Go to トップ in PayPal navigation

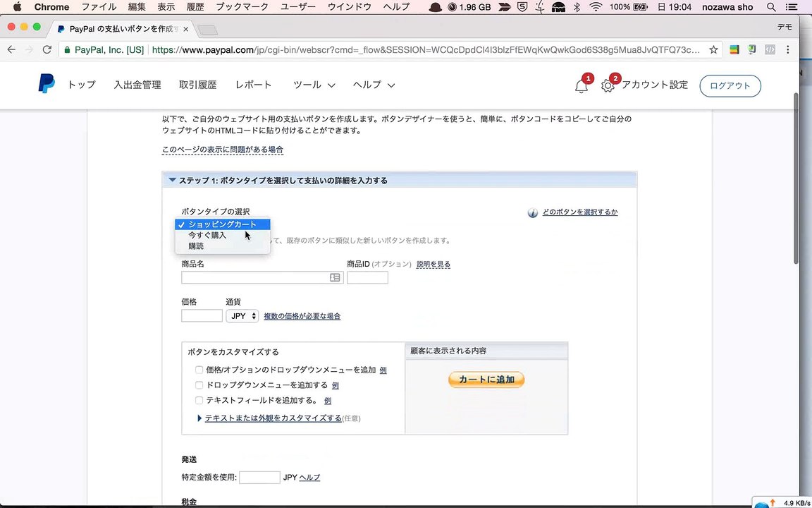[81, 85]
